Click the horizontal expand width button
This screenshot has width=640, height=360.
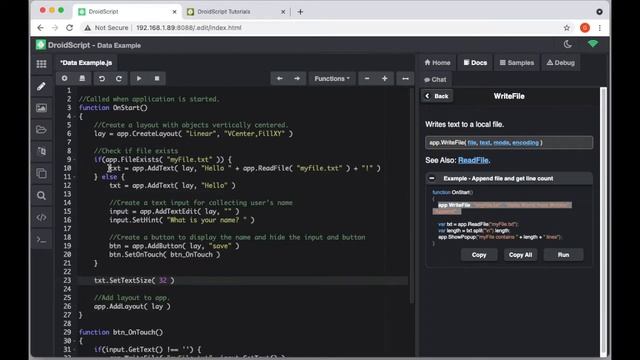click(405, 78)
